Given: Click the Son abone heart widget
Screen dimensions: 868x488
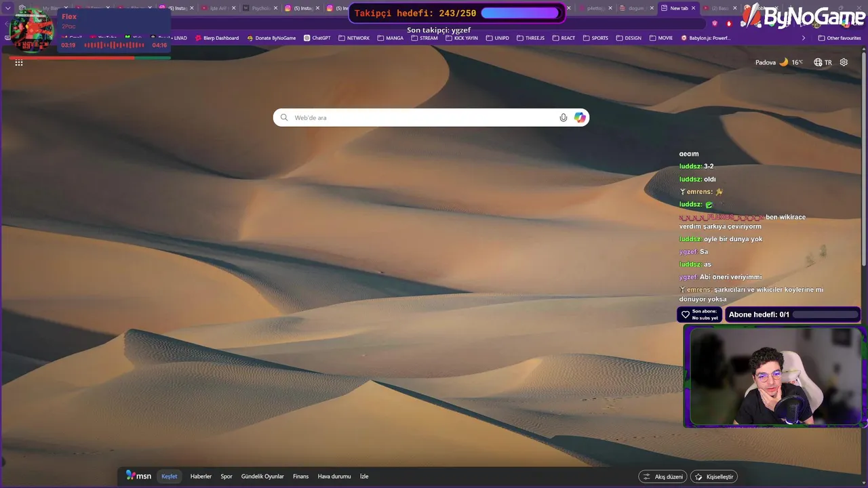Looking at the screenshot, I should [x=699, y=314].
